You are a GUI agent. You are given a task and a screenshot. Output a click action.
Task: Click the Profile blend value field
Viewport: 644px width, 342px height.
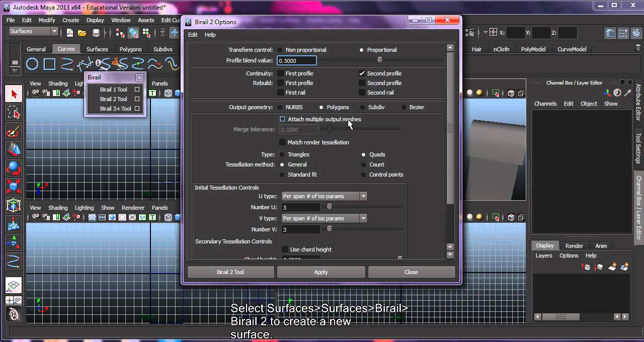point(297,60)
